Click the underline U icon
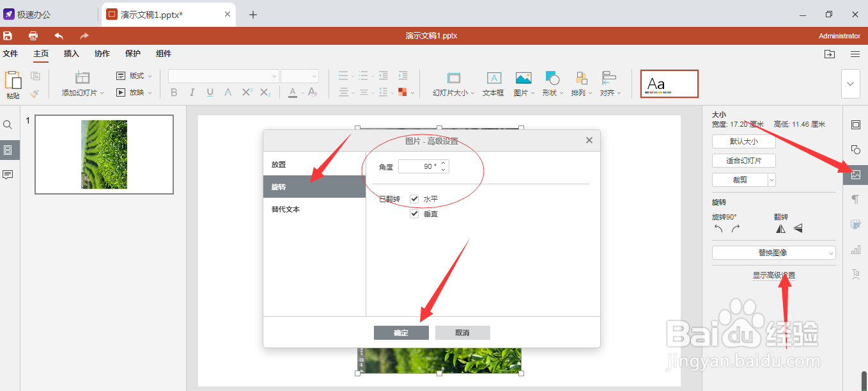Viewport: 868px width, 391px height. pyautogui.click(x=210, y=93)
